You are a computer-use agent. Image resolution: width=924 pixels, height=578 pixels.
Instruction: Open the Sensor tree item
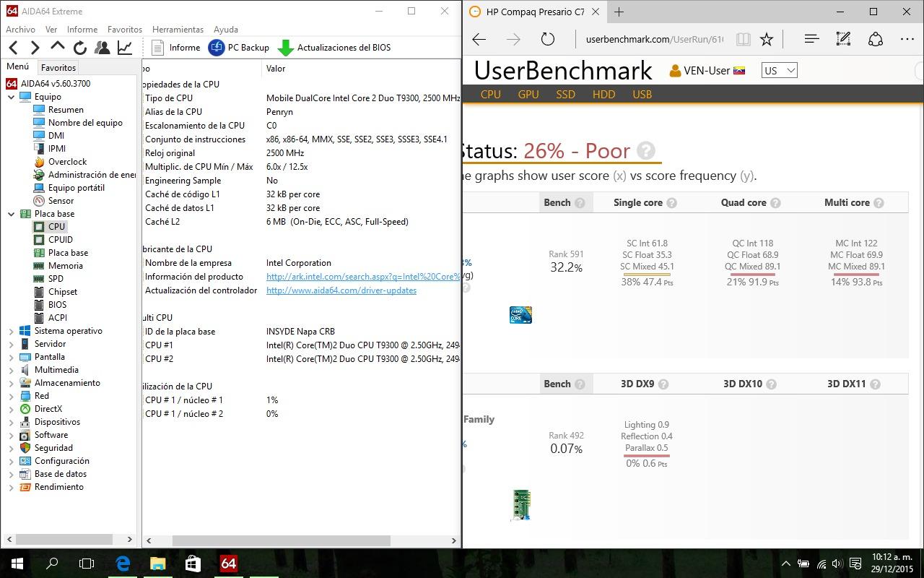61,201
